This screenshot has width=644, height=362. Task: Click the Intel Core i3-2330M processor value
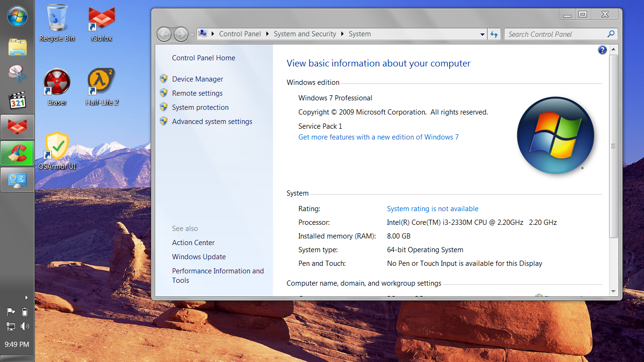[x=472, y=222]
